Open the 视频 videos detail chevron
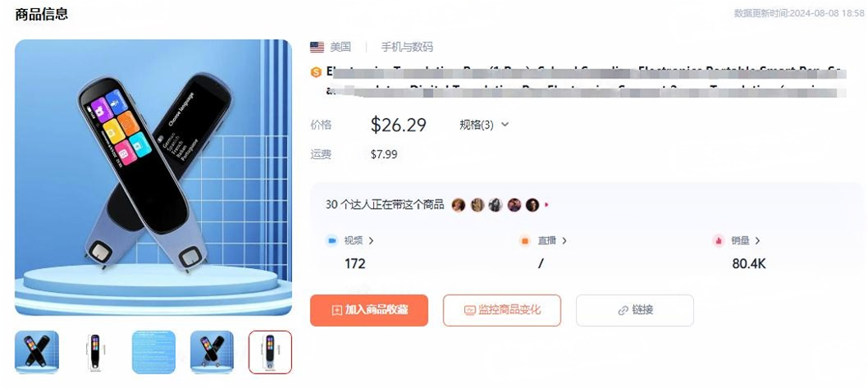The image size is (868, 388). (x=371, y=241)
